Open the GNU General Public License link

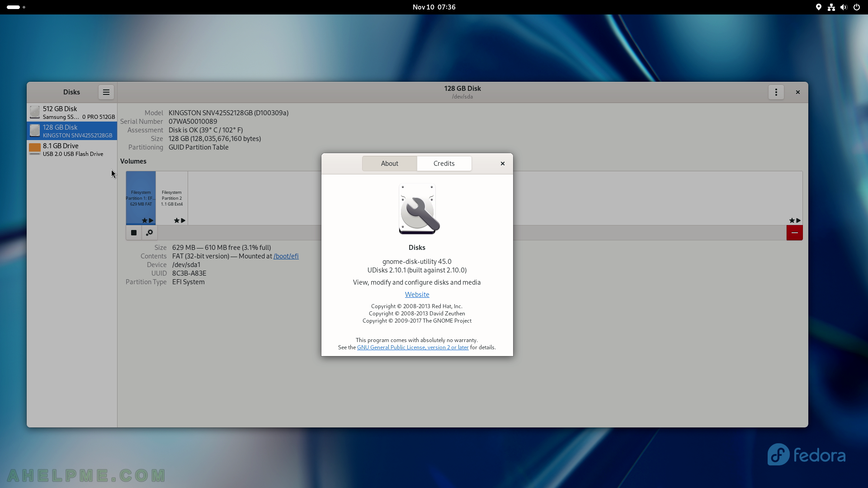coord(413,347)
